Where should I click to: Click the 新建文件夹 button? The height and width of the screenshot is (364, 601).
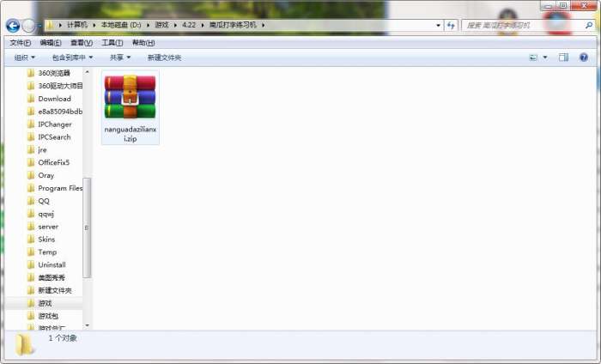pyautogui.click(x=164, y=58)
